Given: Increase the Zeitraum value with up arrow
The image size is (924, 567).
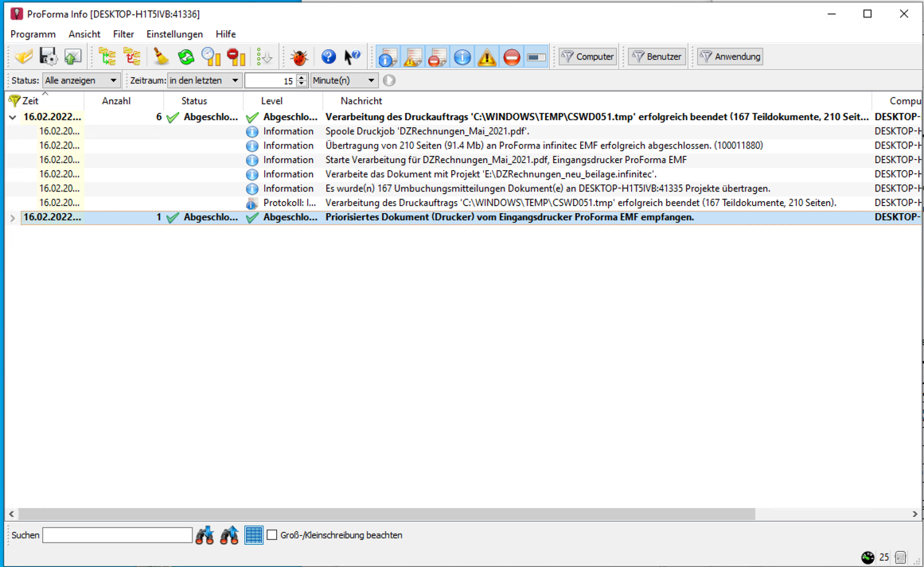Looking at the screenshot, I should tap(302, 76).
